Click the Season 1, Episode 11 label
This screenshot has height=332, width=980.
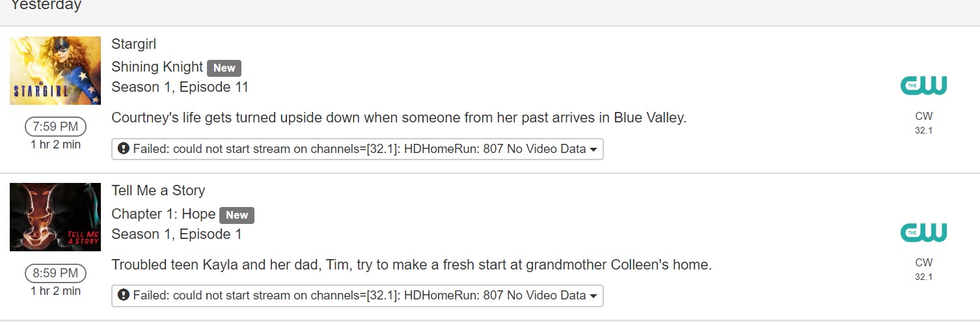180,87
